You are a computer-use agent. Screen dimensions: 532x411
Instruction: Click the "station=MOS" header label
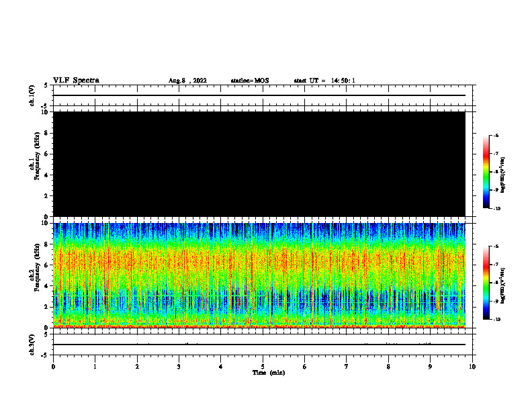click(250, 81)
